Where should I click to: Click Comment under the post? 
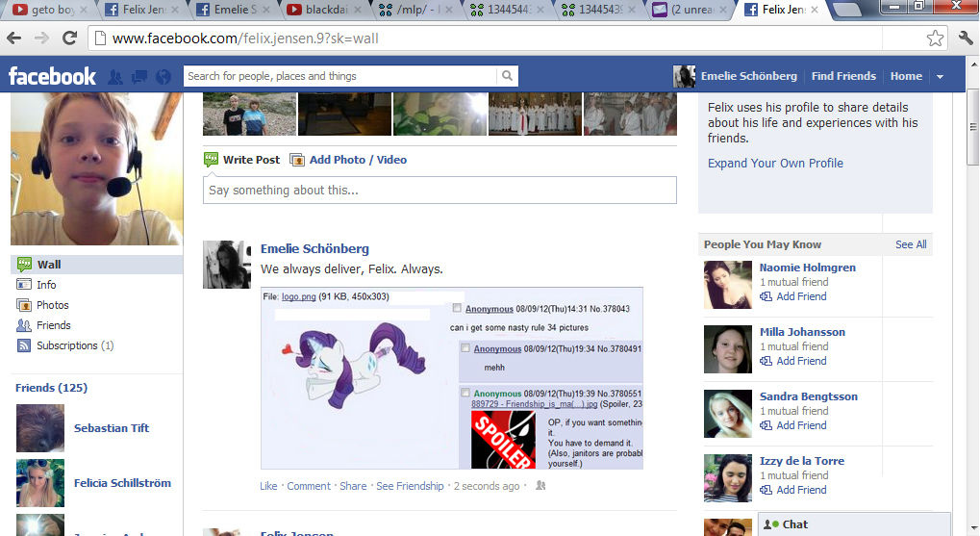coord(308,486)
